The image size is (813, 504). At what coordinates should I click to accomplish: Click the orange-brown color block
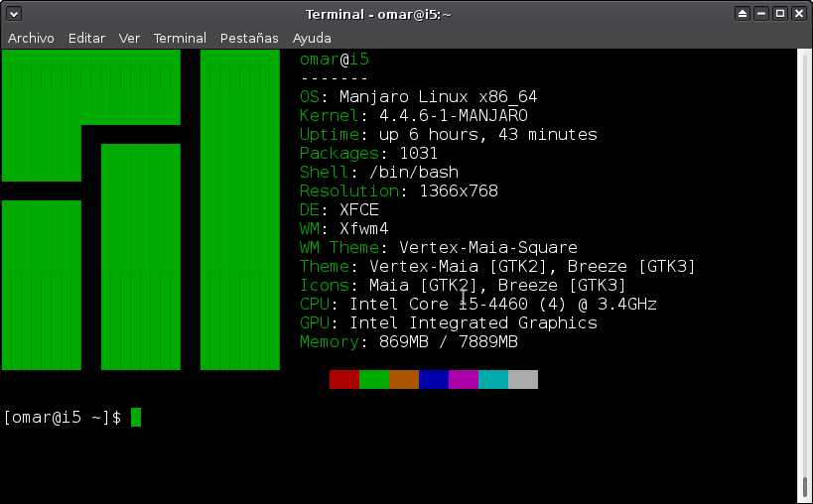404,379
